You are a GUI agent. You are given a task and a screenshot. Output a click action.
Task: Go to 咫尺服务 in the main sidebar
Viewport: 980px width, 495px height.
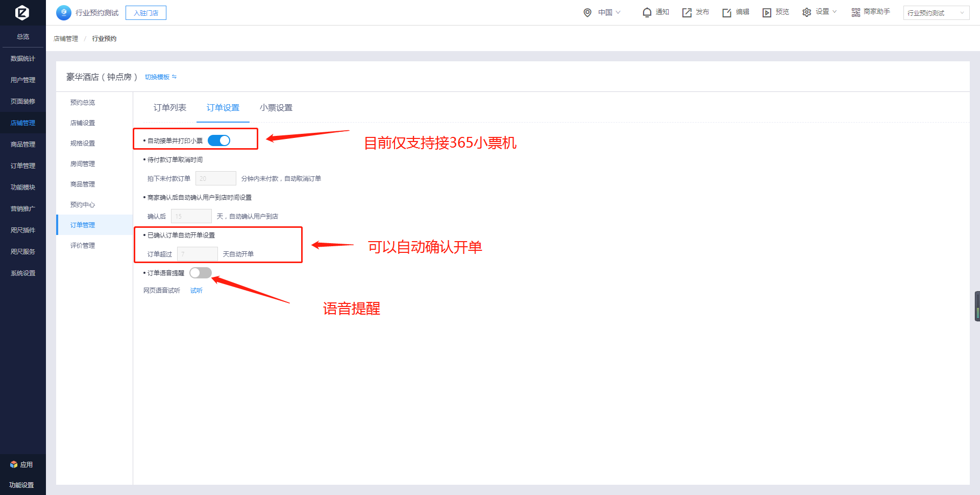click(23, 252)
